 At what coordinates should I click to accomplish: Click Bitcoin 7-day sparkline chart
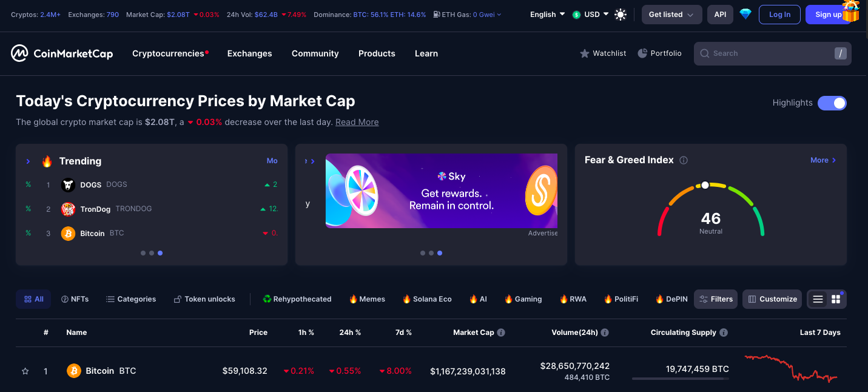[791, 368]
